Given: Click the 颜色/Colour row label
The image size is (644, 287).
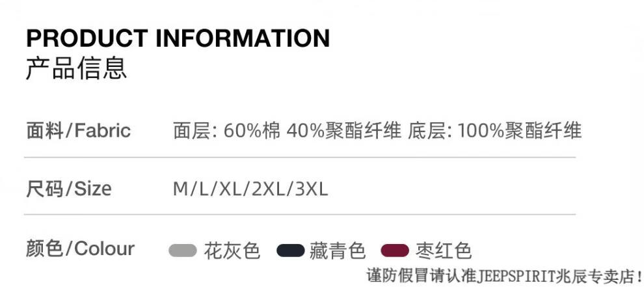Looking at the screenshot, I should tap(80, 249).
